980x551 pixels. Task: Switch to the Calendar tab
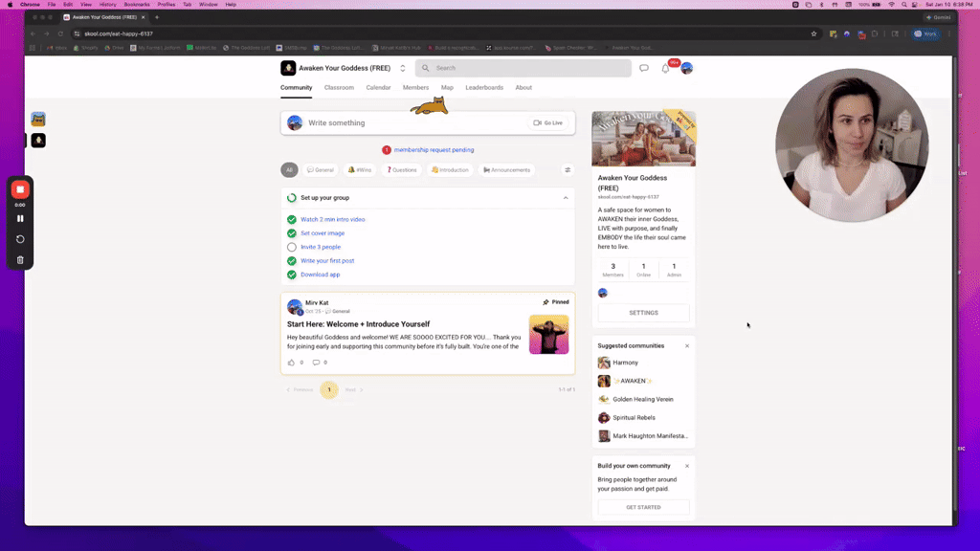tap(378, 87)
